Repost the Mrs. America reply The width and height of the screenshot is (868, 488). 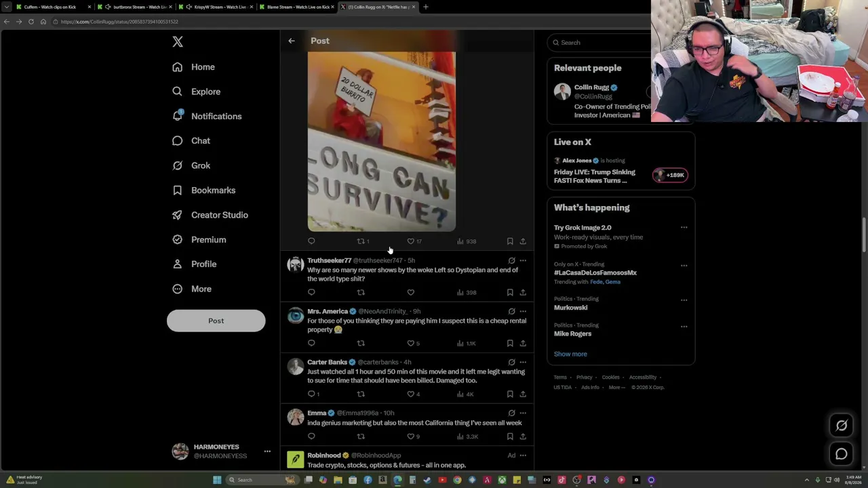point(361,343)
